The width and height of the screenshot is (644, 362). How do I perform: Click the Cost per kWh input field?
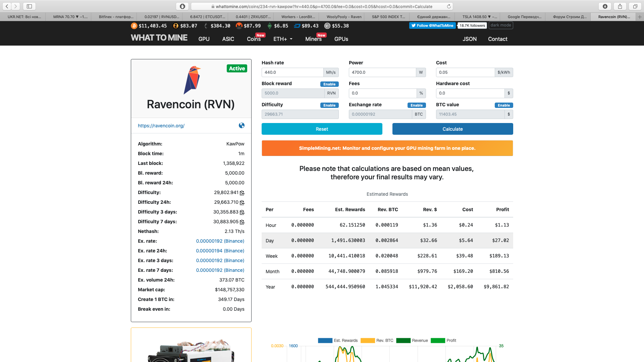tap(465, 72)
